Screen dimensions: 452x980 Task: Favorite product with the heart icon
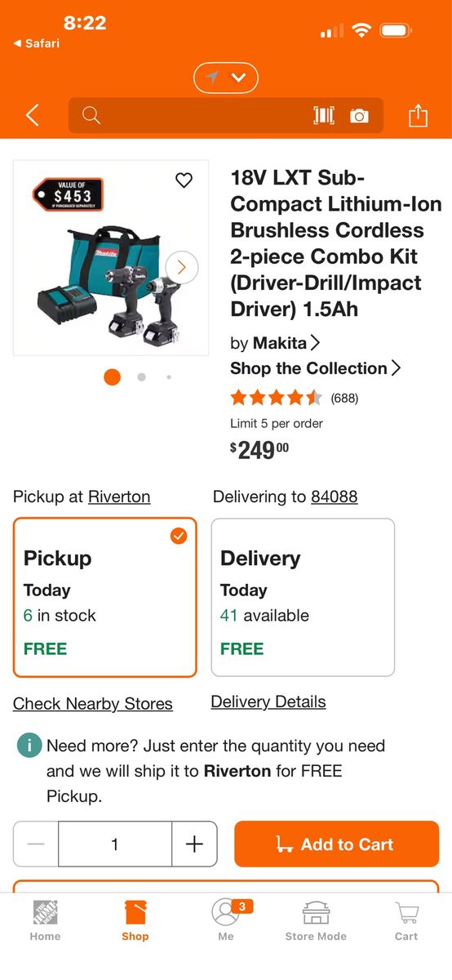pyautogui.click(x=184, y=180)
